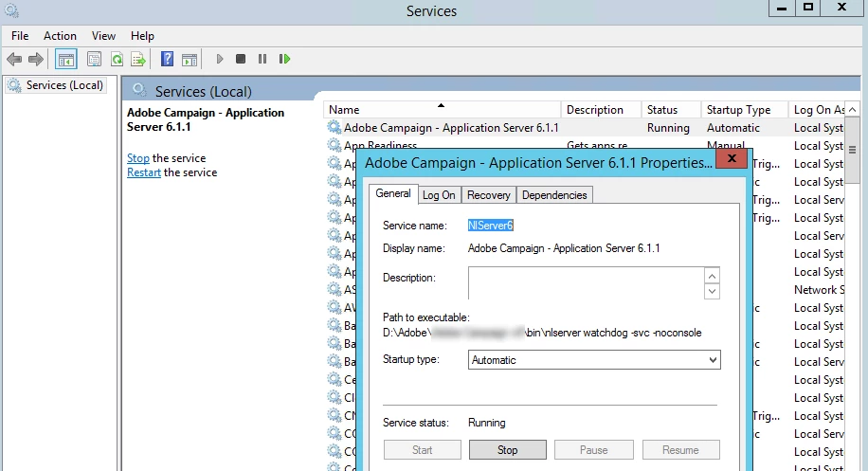
Task: Switch to the Recovery tab
Action: (489, 195)
